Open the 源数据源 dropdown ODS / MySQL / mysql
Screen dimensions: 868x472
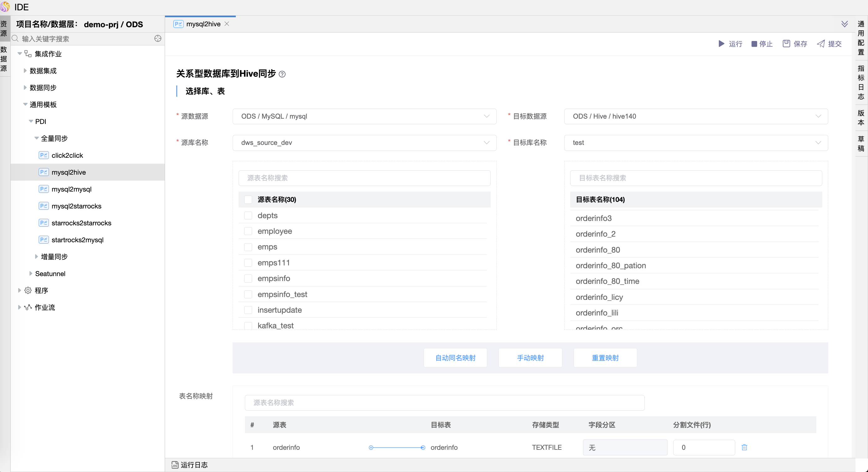pos(364,116)
